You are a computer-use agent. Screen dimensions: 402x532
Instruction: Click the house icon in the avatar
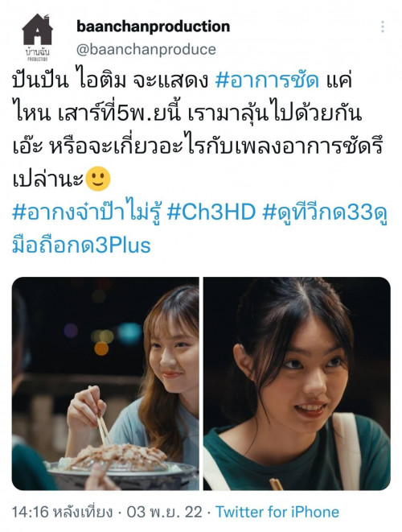37,29
